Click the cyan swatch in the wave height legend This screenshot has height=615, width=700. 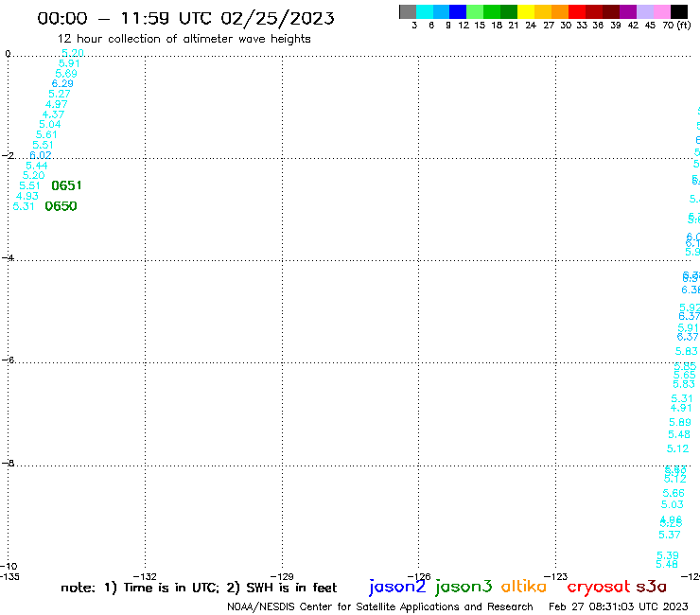tap(425, 11)
